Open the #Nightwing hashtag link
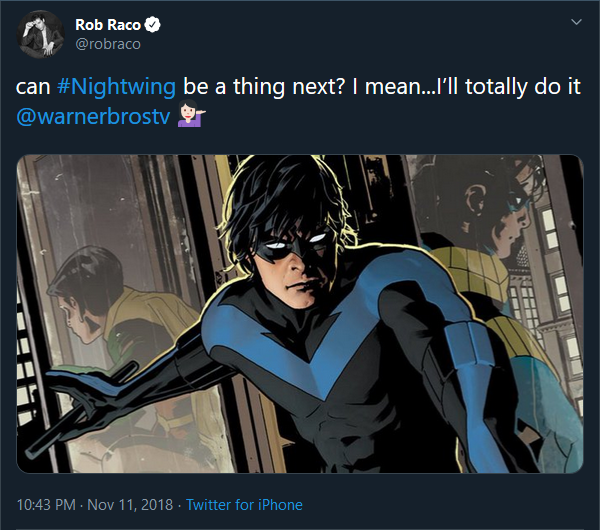Image resolution: width=600 pixels, height=530 pixels. tap(116, 86)
